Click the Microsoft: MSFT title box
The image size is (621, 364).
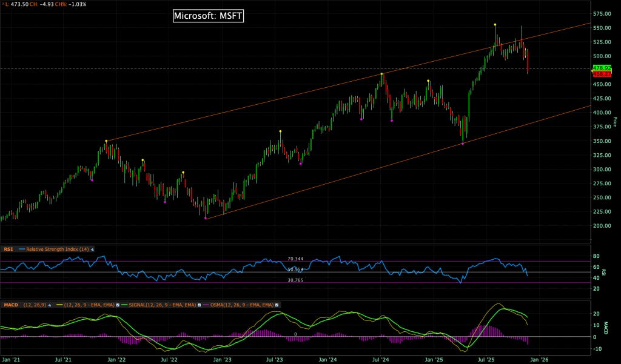[x=208, y=16]
